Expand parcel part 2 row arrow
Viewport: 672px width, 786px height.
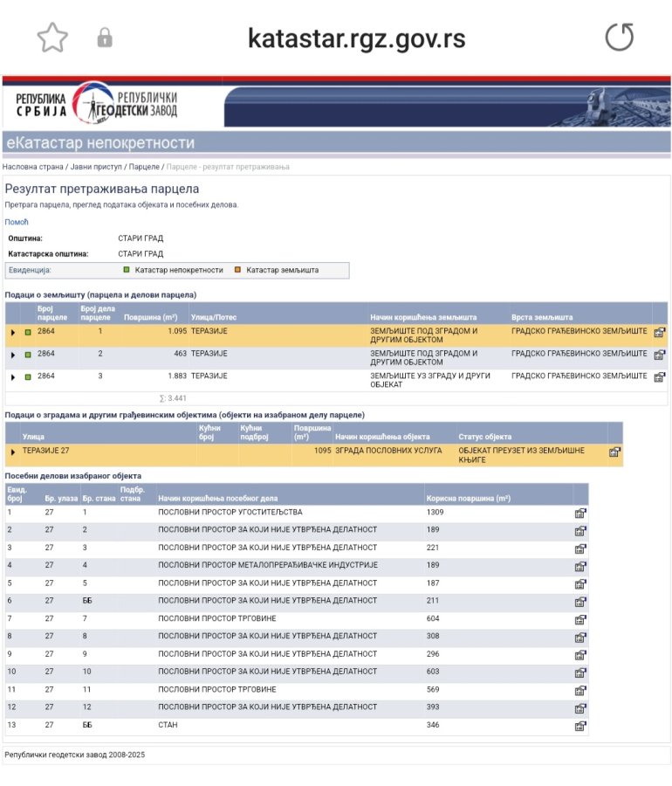coord(13,355)
